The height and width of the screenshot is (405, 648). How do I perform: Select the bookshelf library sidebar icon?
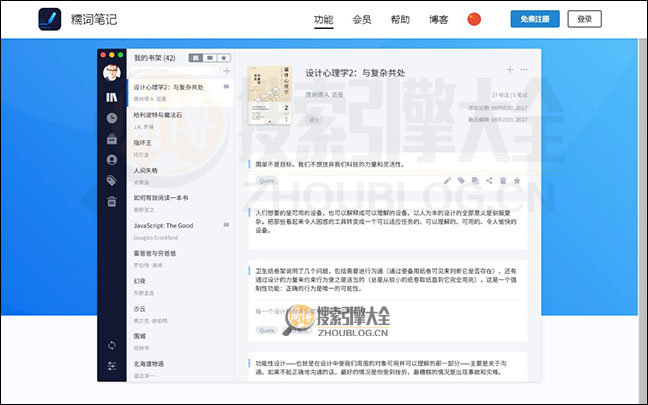[112, 97]
